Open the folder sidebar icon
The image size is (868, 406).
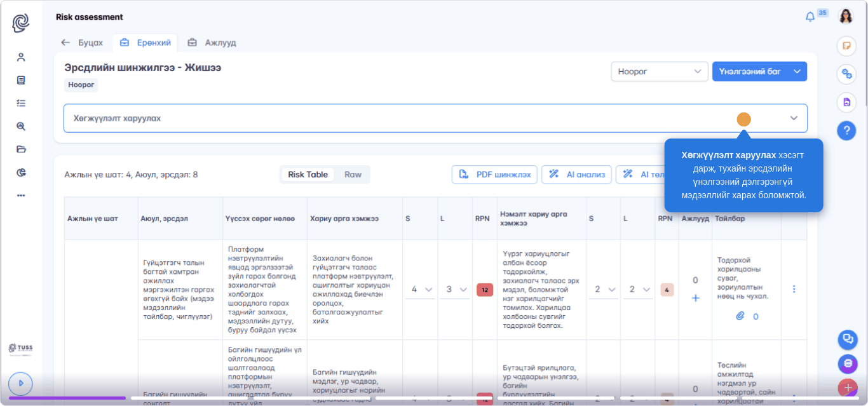click(21, 149)
